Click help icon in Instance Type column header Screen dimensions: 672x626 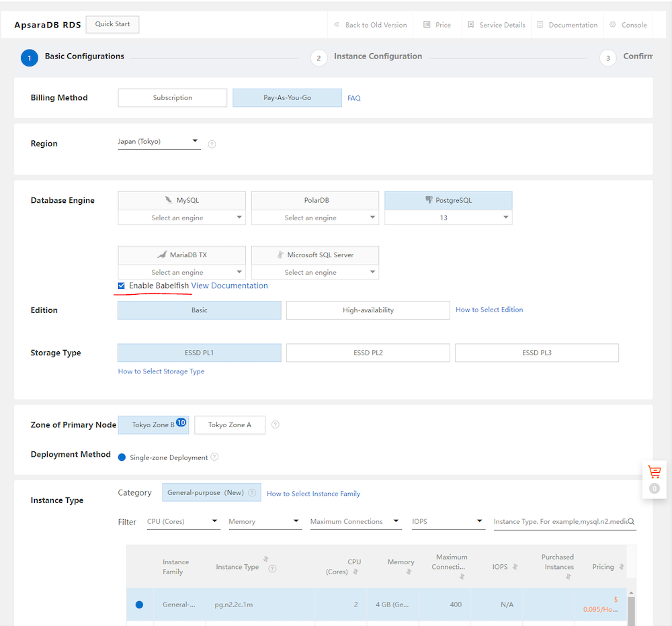tap(272, 569)
